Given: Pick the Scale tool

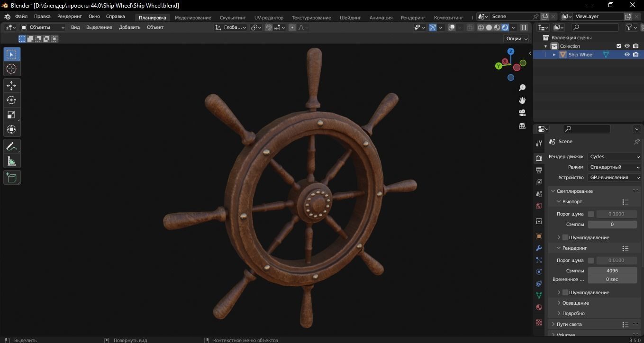Looking at the screenshot, I should 11,115.
